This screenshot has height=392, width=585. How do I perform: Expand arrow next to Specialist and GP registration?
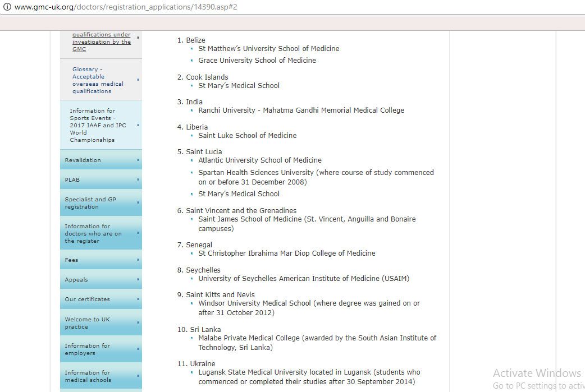point(138,203)
